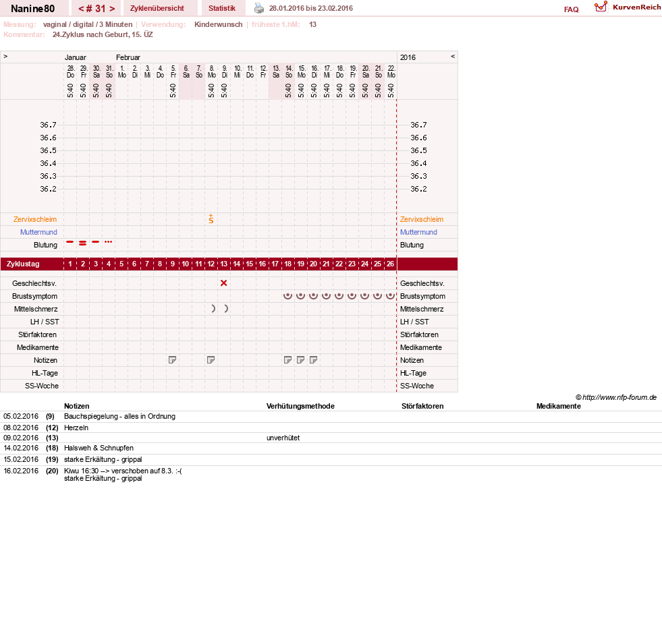This screenshot has height=644, width=662.
Task: Click Brustsymptom icon on cycle day 18
Action: (287, 295)
